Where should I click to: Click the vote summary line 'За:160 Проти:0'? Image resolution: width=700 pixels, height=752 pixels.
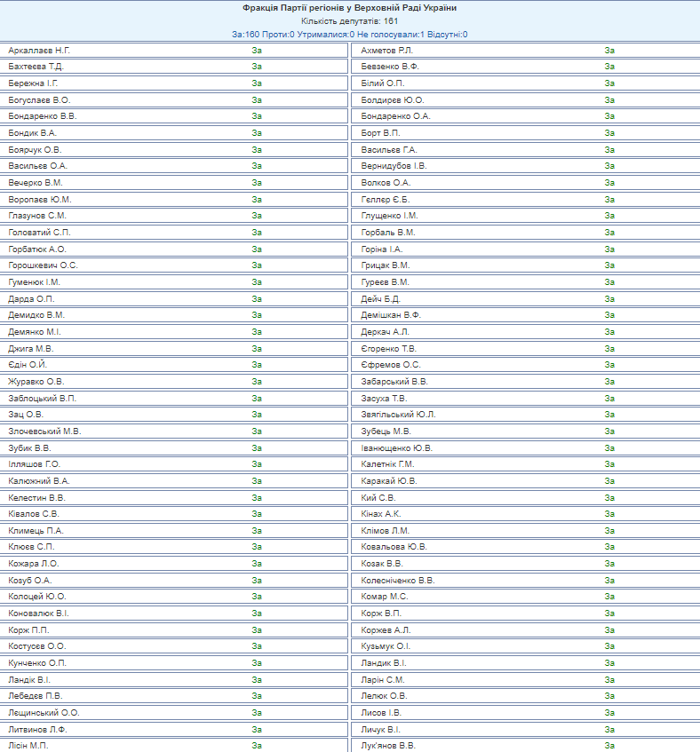(349, 35)
